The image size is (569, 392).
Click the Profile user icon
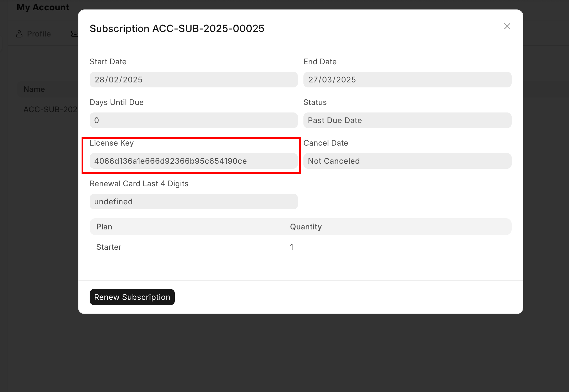(19, 34)
